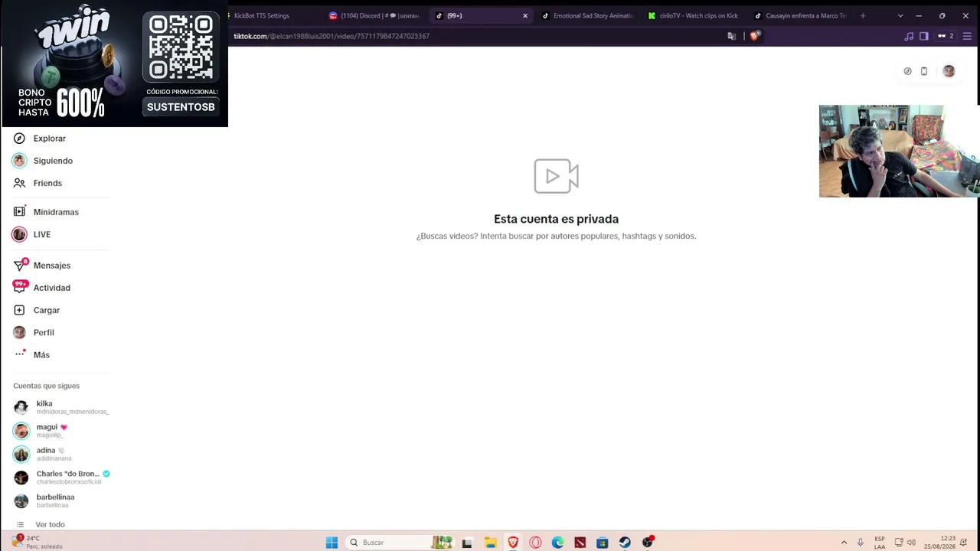Click Ver todo to show all accounts
980x551 pixels.
[x=50, y=524]
